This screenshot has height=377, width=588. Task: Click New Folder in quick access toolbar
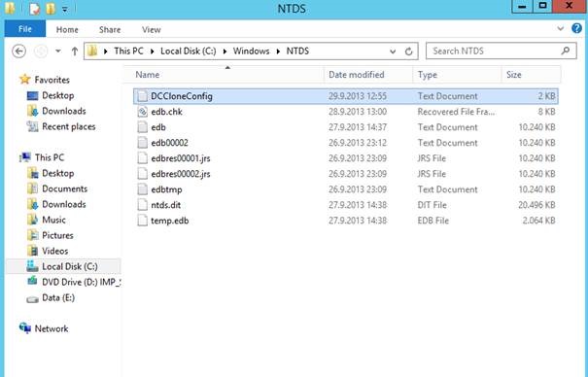pos(51,8)
